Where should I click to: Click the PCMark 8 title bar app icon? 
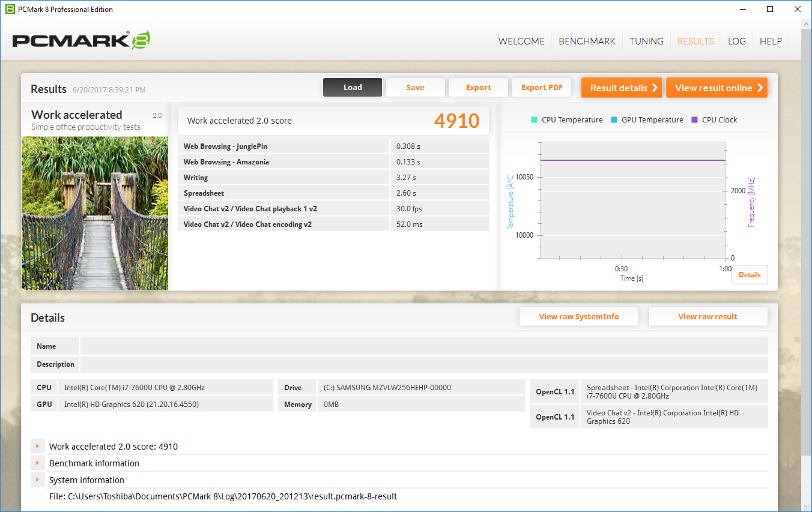10,9
